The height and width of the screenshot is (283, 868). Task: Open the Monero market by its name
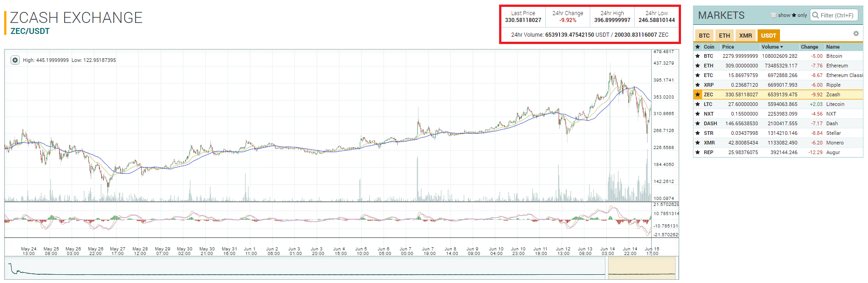[835, 143]
